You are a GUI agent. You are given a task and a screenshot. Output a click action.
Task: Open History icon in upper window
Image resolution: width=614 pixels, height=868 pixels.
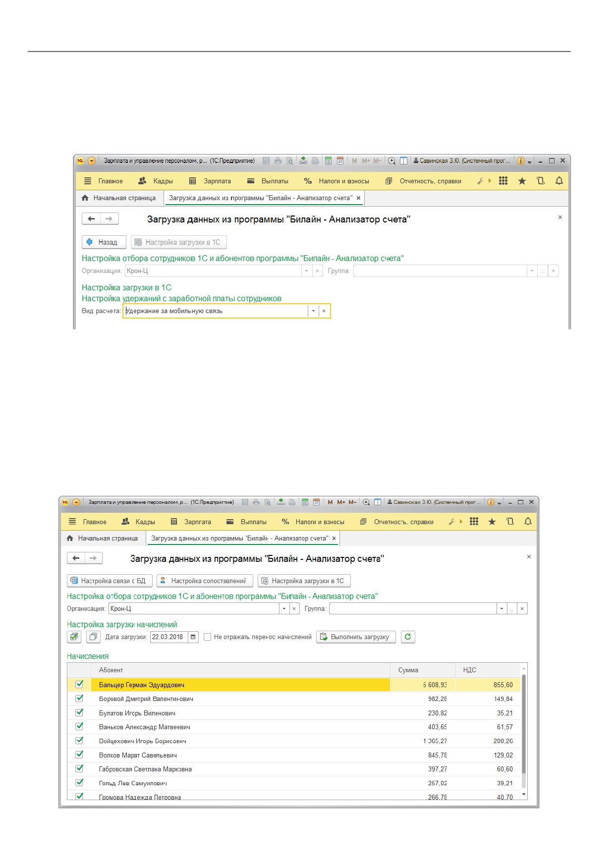click(541, 181)
